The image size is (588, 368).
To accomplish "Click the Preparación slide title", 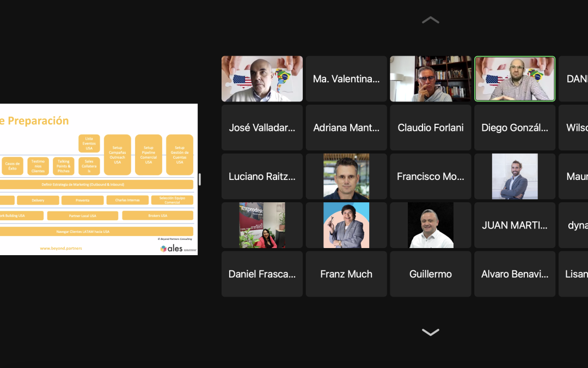I will pyautogui.click(x=38, y=120).
